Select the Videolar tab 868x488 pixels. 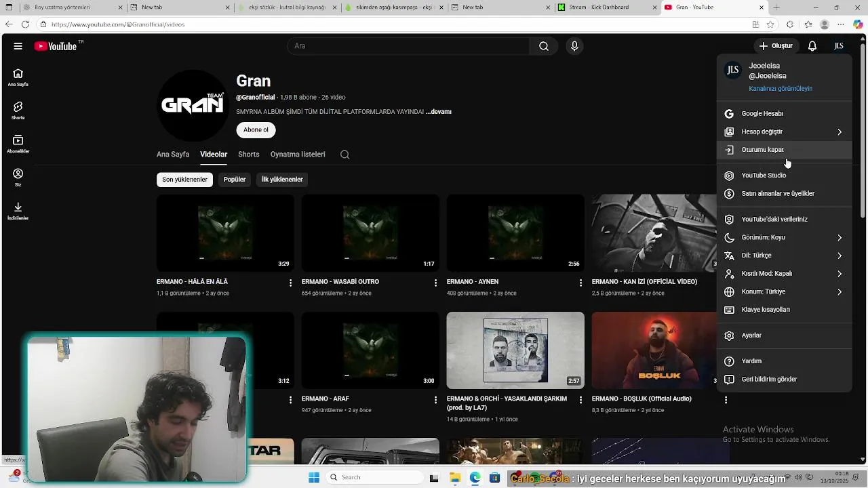214,155
